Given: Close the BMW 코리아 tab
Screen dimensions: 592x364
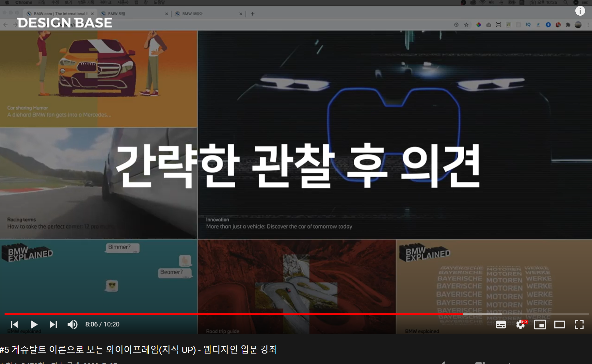Looking at the screenshot, I should [241, 14].
